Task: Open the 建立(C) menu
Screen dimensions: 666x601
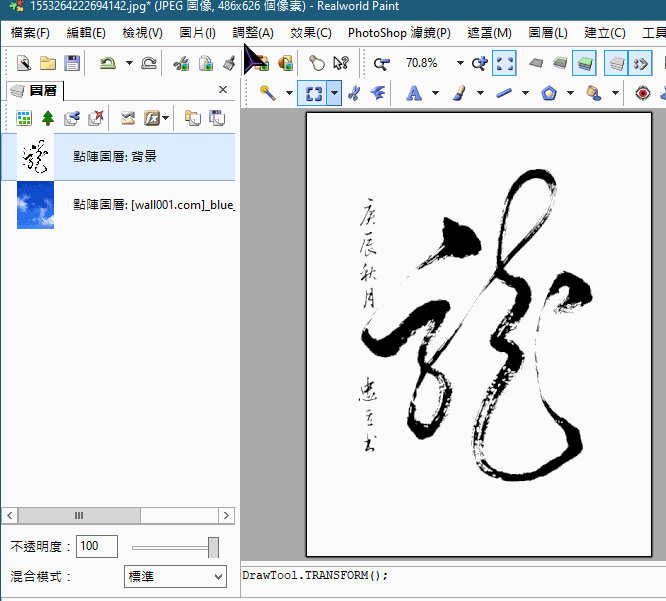Action: click(604, 33)
